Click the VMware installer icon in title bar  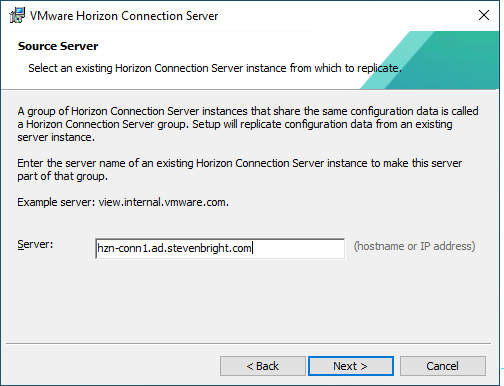(x=17, y=15)
